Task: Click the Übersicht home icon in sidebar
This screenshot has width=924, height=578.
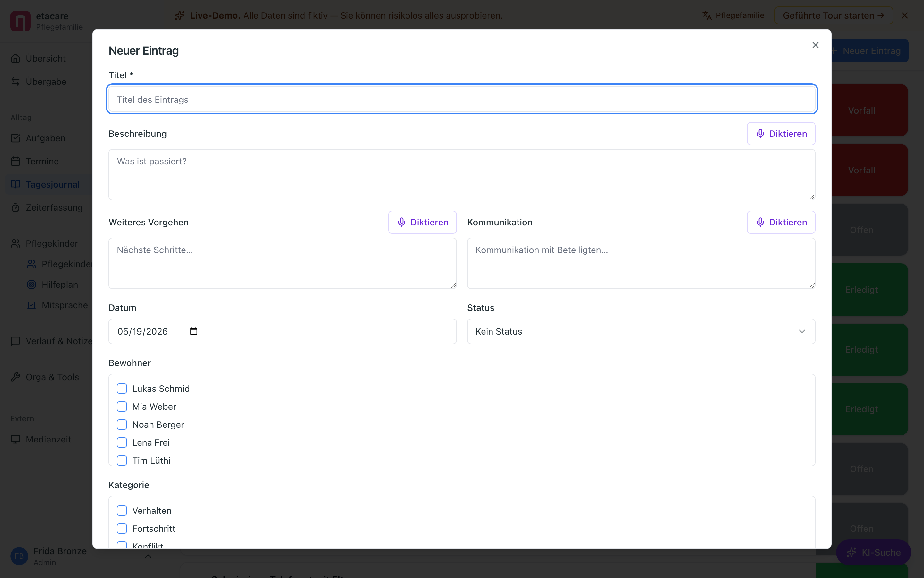Action: click(x=15, y=58)
